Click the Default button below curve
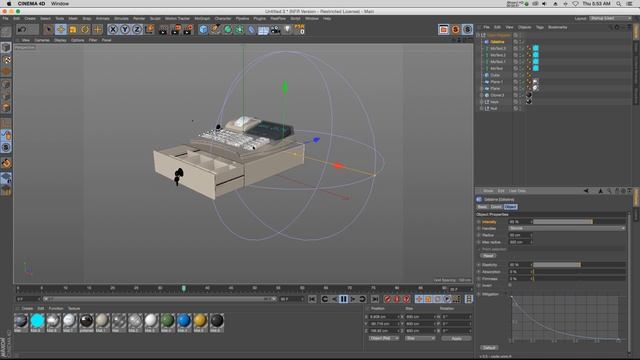640x360 pixels. tap(489, 348)
